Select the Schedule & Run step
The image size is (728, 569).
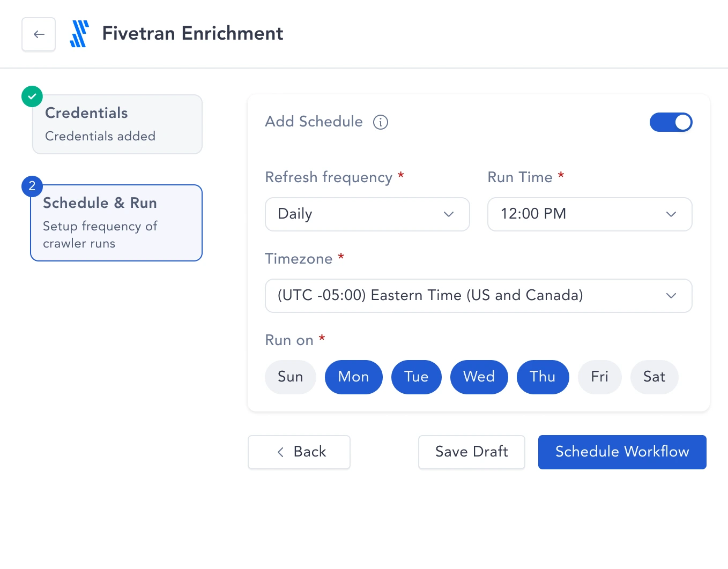coord(116,223)
